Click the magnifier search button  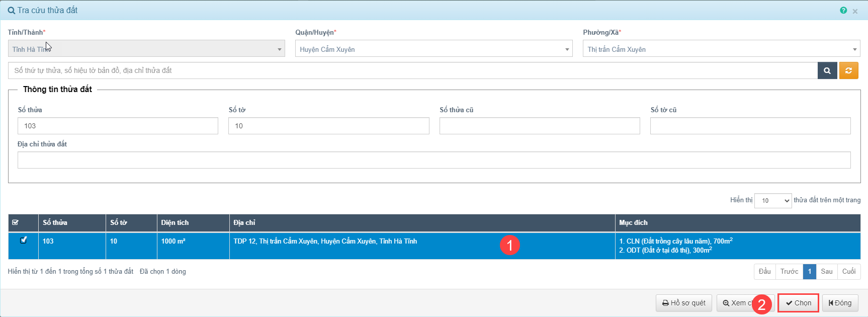[x=827, y=71]
